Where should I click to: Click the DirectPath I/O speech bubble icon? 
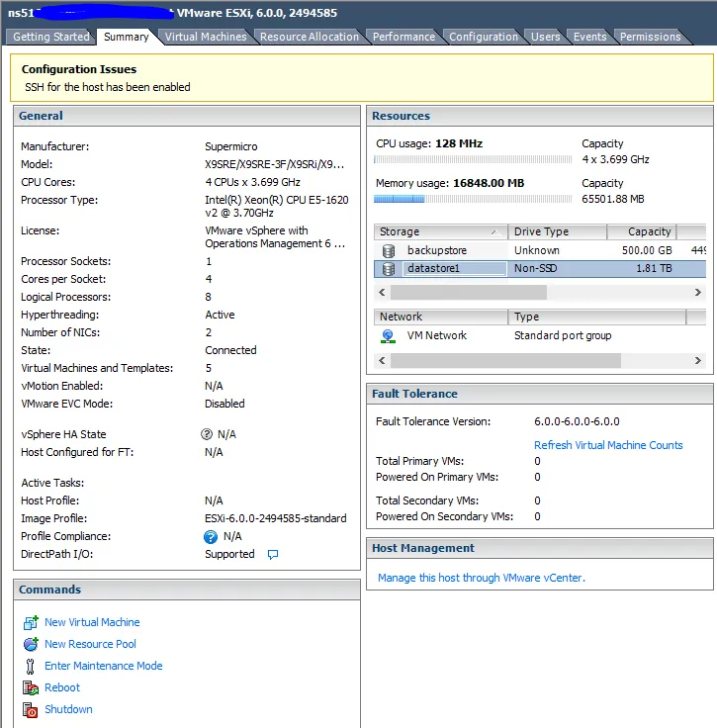(273, 555)
